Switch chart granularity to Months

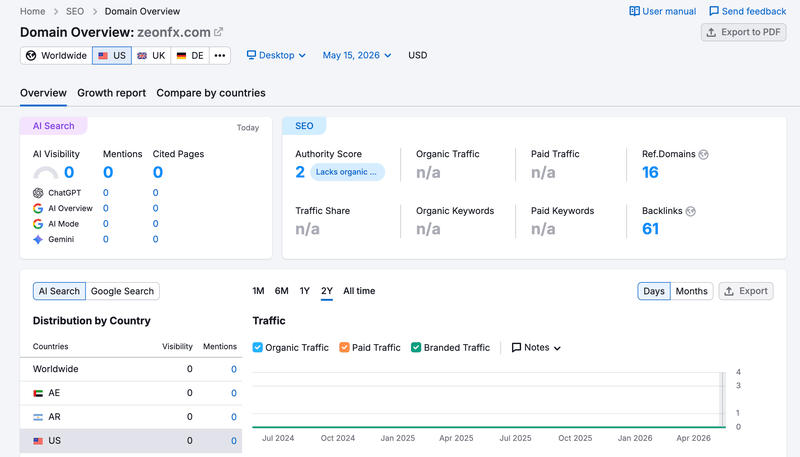pyautogui.click(x=691, y=291)
